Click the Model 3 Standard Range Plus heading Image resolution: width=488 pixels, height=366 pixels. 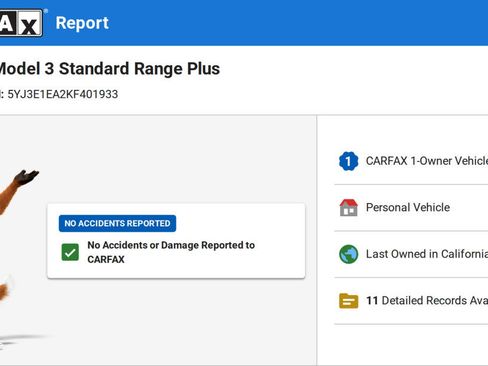[109, 69]
